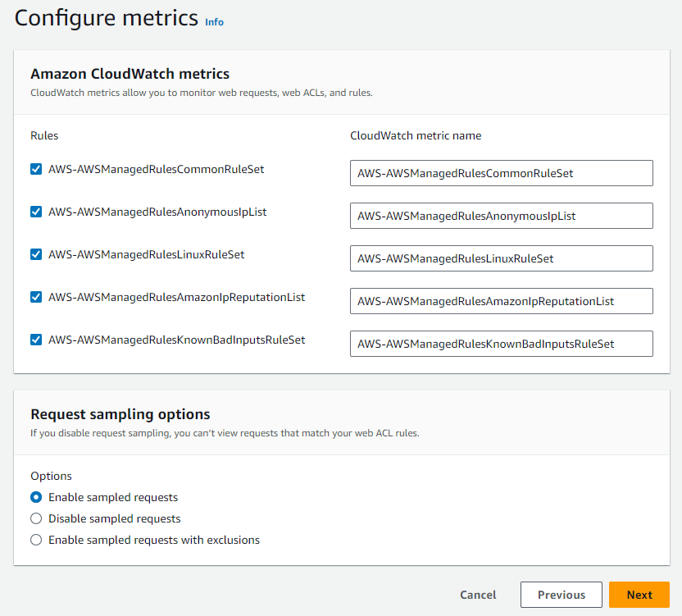Uncheck the AWS-AWSManagedRulesCommonRuleSet checkbox
Viewport: 682px width, 616px height.
[36, 169]
